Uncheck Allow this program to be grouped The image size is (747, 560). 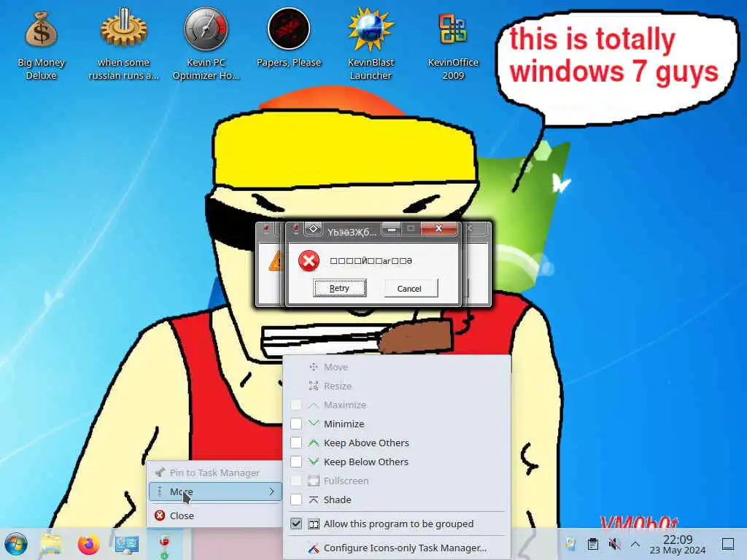(x=296, y=524)
